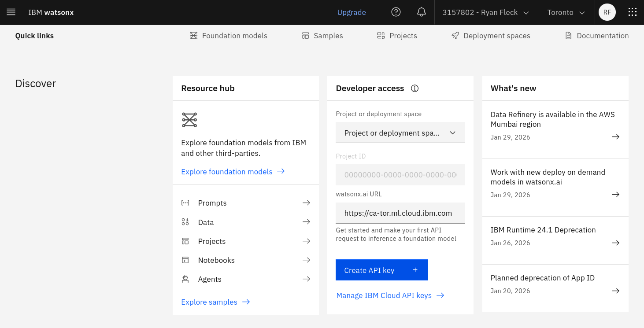Click the Developer access info icon
644x328 pixels.
tap(415, 88)
